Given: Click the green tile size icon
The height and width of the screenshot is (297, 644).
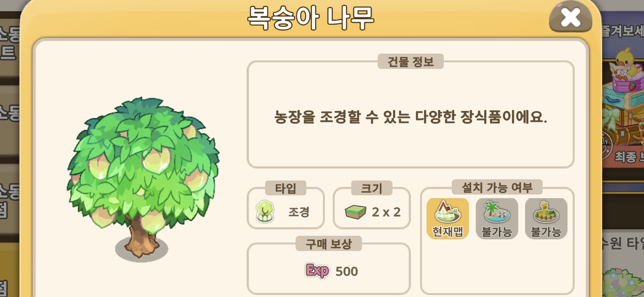Looking at the screenshot, I should click(x=355, y=212).
